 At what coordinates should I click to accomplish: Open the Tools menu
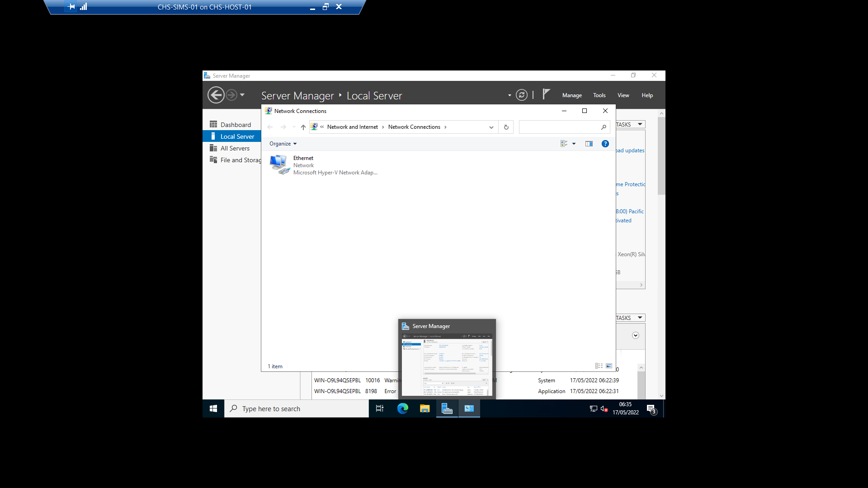[x=599, y=95]
